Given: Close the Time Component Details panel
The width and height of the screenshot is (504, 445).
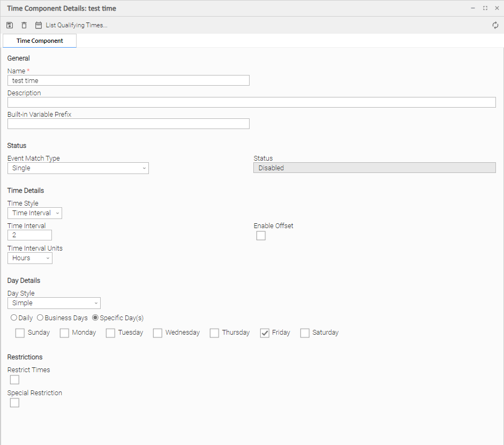Looking at the screenshot, I should click(x=497, y=9).
